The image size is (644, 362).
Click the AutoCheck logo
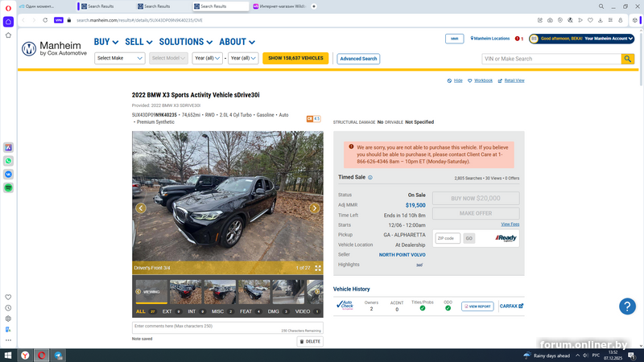(x=345, y=306)
